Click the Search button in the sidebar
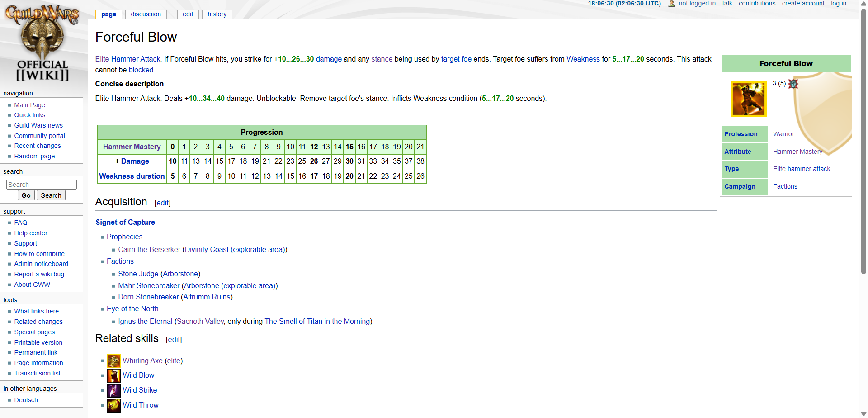 (51, 195)
